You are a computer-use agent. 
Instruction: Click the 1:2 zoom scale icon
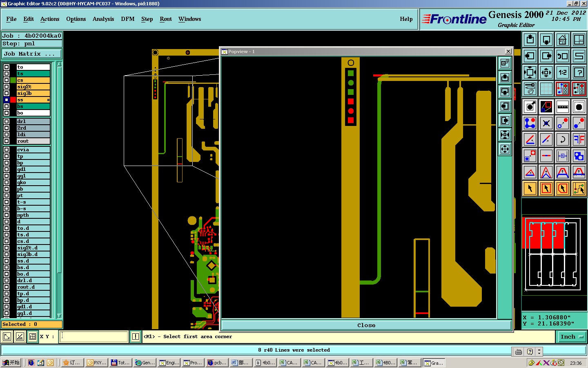point(563,72)
